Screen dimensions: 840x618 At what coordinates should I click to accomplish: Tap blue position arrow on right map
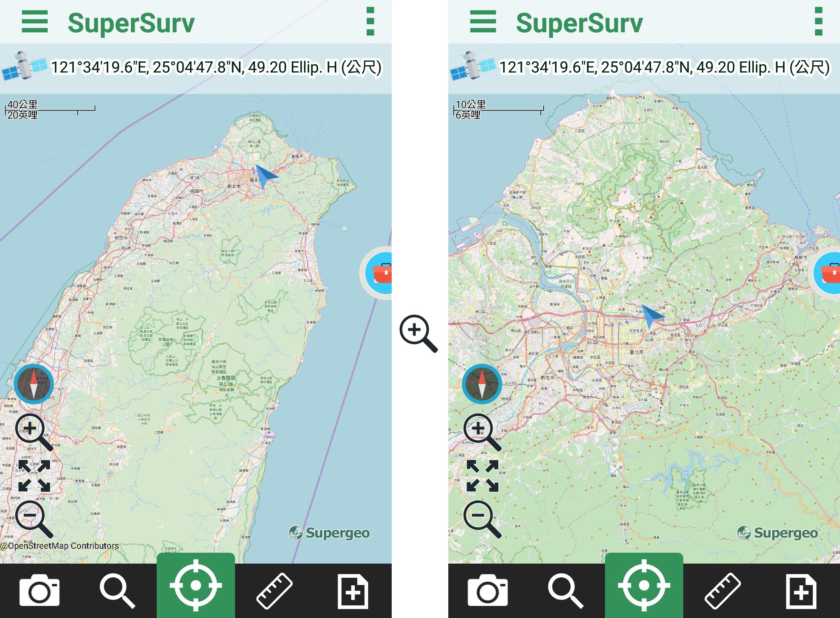click(653, 317)
